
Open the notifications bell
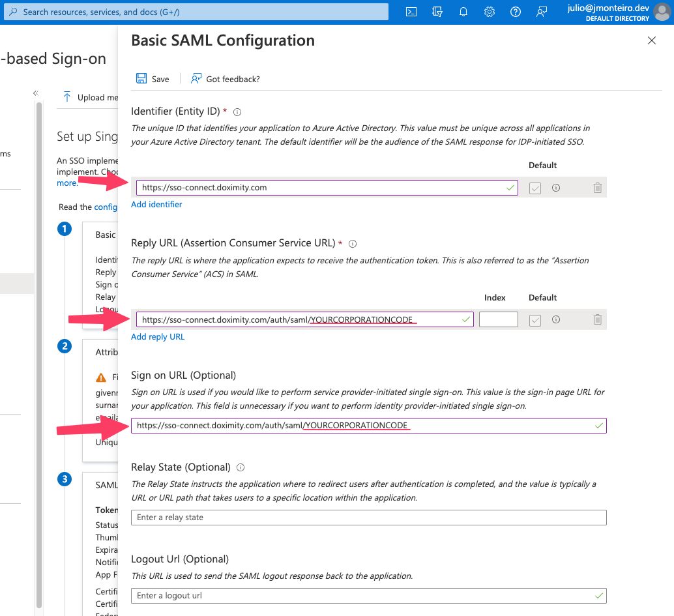pos(463,12)
